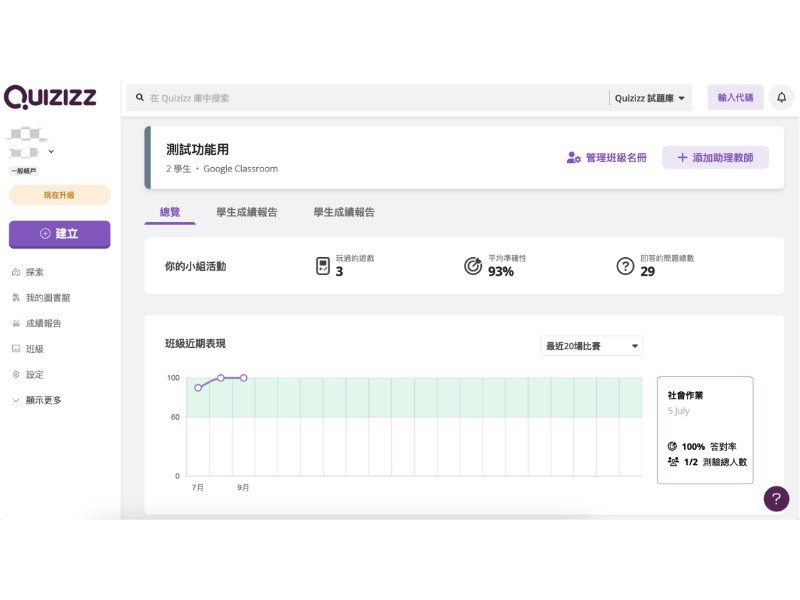The image size is (800, 600).
Task: Click the purple help question mark icon
Action: (776, 499)
